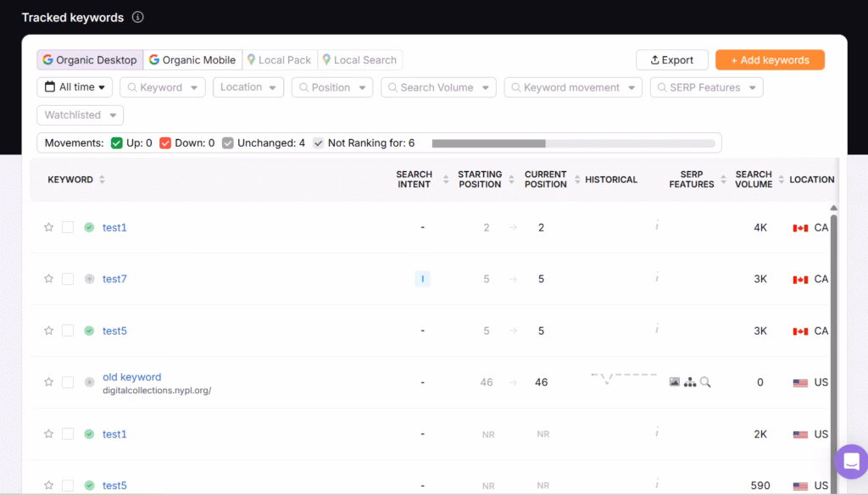Viewport: 868px width, 495px height.
Task: Uncheck the Down: 0 movements checkbox
Action: pos(166,142)
